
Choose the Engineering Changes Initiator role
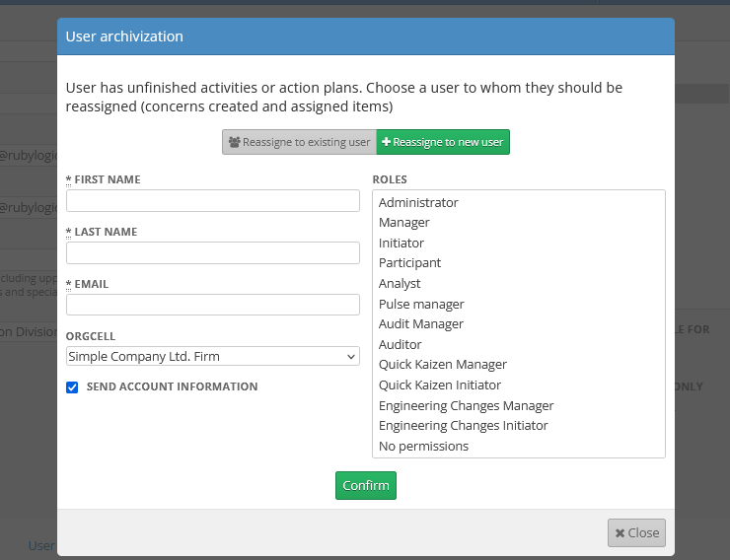463,426
